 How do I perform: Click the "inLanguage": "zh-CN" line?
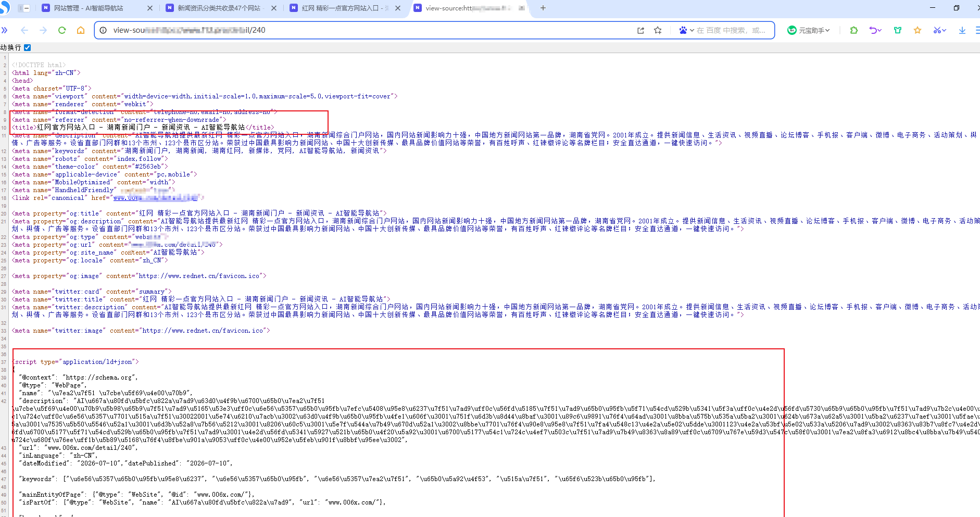coord(58,456)
